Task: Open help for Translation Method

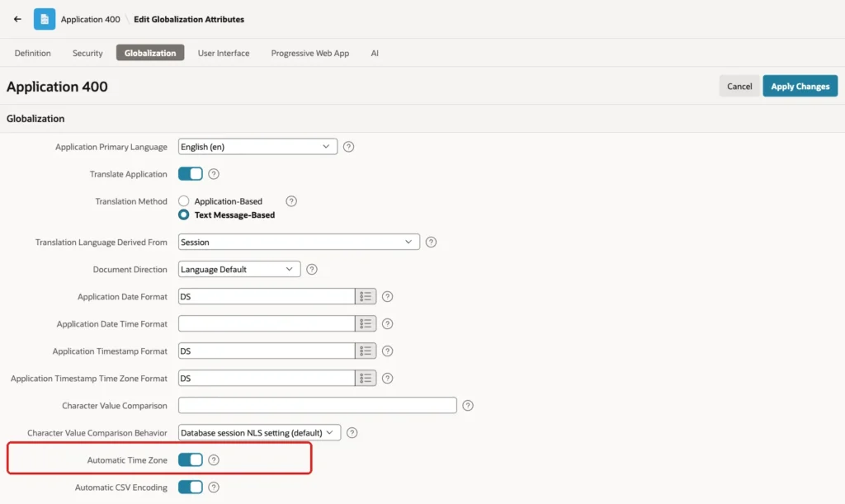Action: click(291, 200)
